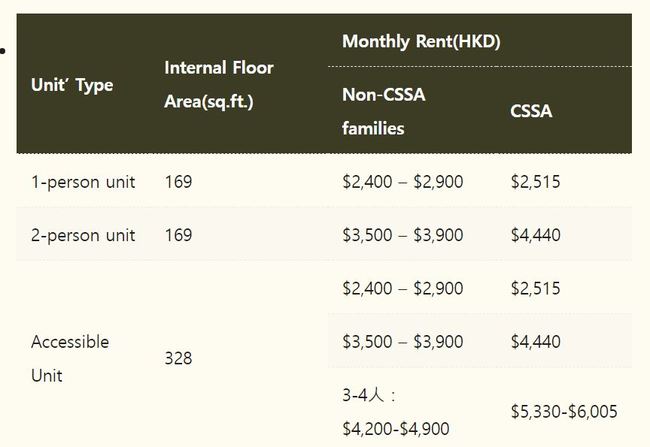Select the "Internal Floor Area(sq.ft.)" header

point(218,85)
